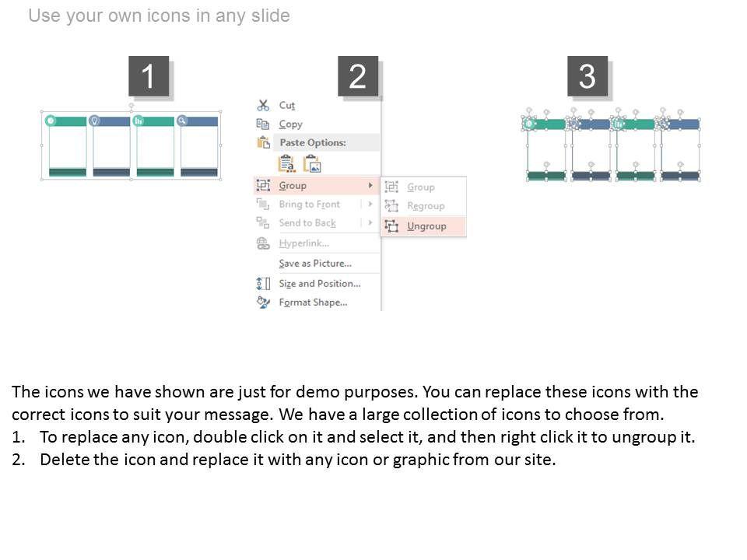This screenshot has height=560, width=747.
Task: Click the Paste Options clipboard icon
Action: click(x=264, y=142)
